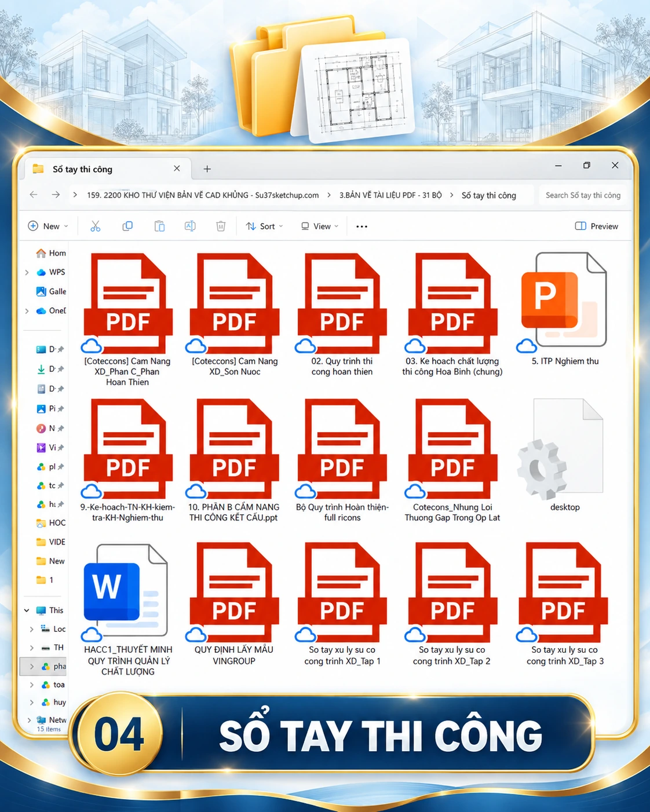Expand the toa drive tree node
This screenshot has width=650, height=812.
click(31, 685)
